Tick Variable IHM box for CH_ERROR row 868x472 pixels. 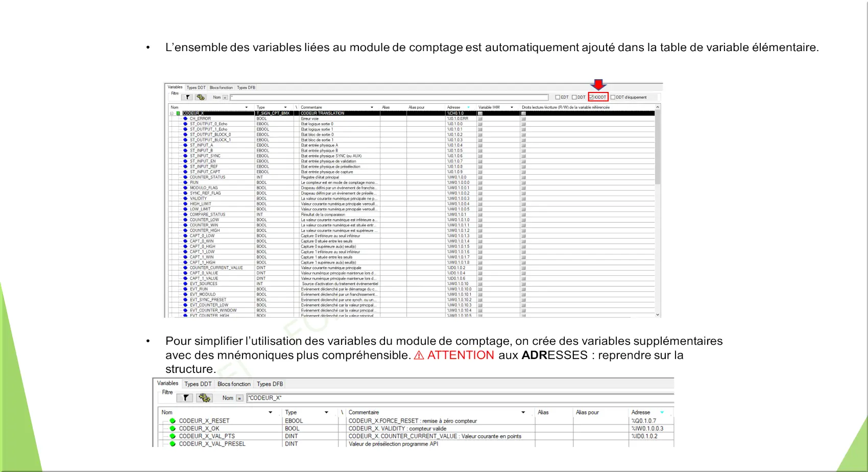480,119
